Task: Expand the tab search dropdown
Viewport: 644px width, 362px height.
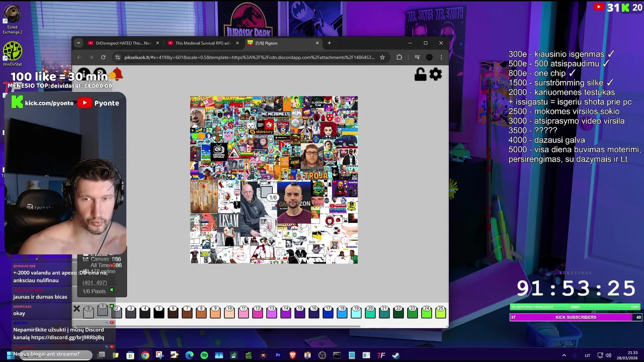Action: (78, 43)
